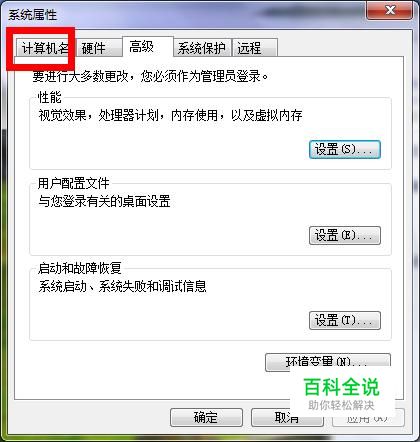This screenshot has width=420, height=442.
Task: Confirm with the 确定 button
Action: [206, 417]
